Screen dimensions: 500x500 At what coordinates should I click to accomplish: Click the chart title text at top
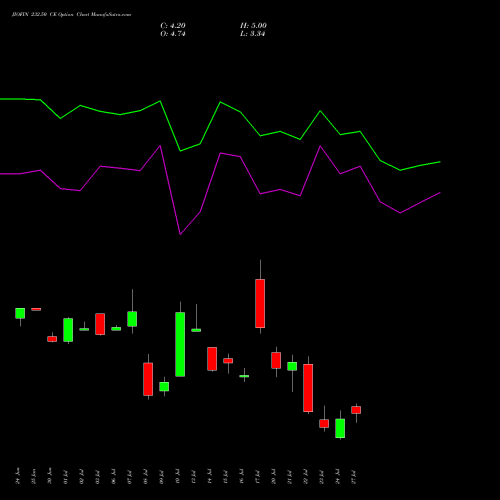(72, 15)
